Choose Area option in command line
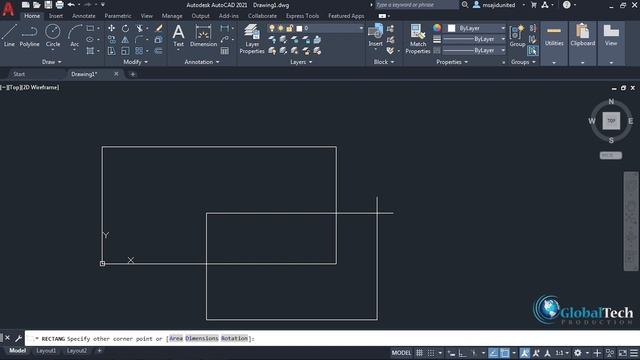Screen dimensions: 640x360 (x=176, y=338)
